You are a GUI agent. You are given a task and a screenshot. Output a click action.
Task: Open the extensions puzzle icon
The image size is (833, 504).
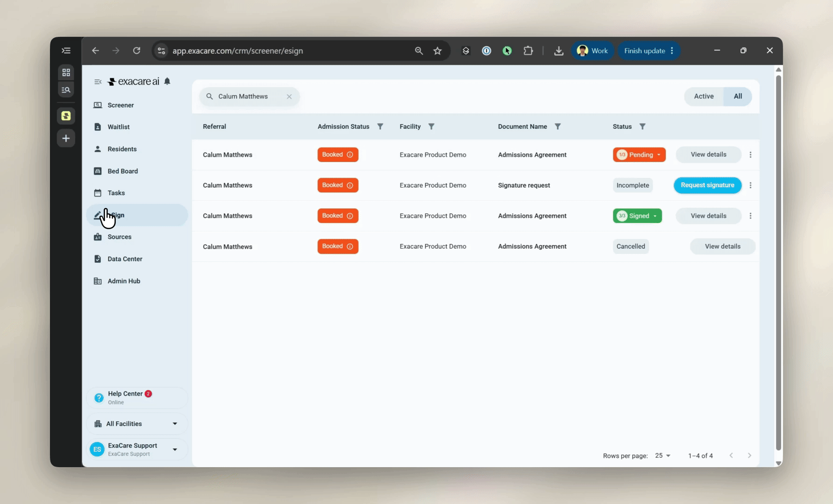pos(528,51)
